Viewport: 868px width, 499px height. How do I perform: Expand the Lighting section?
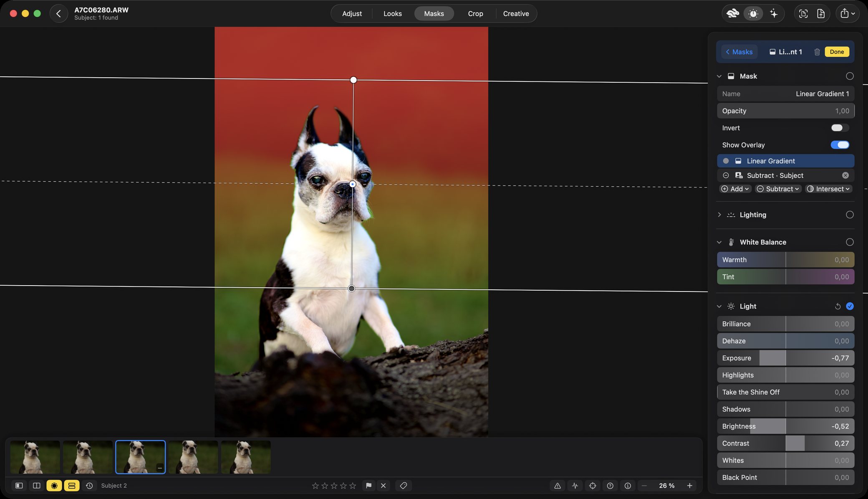point(719,215)
